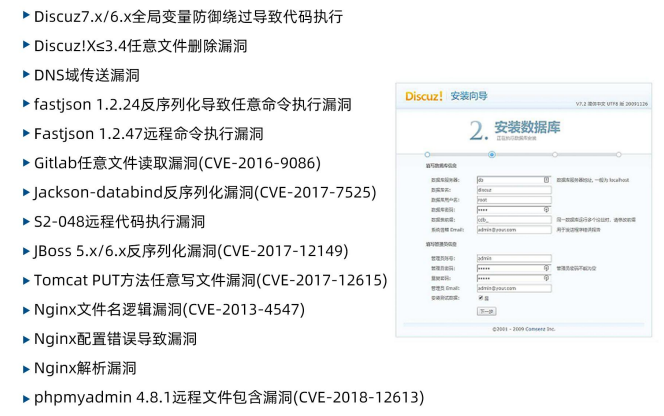The image size is (664, 416).
Task: Click the Discuz! logo in the installer
Action: tap(423, 96)
